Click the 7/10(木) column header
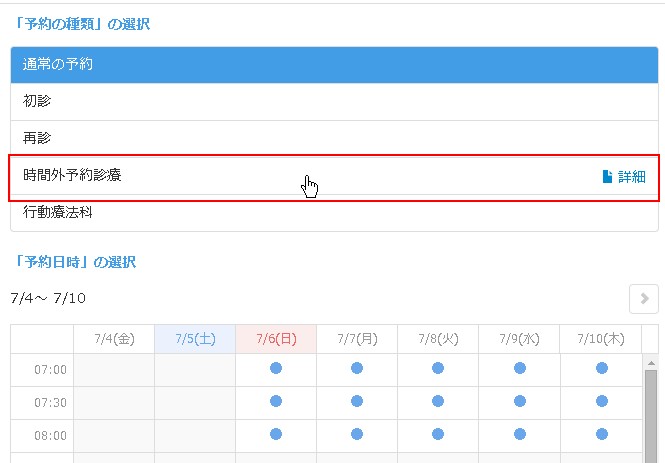 point(601,339)
